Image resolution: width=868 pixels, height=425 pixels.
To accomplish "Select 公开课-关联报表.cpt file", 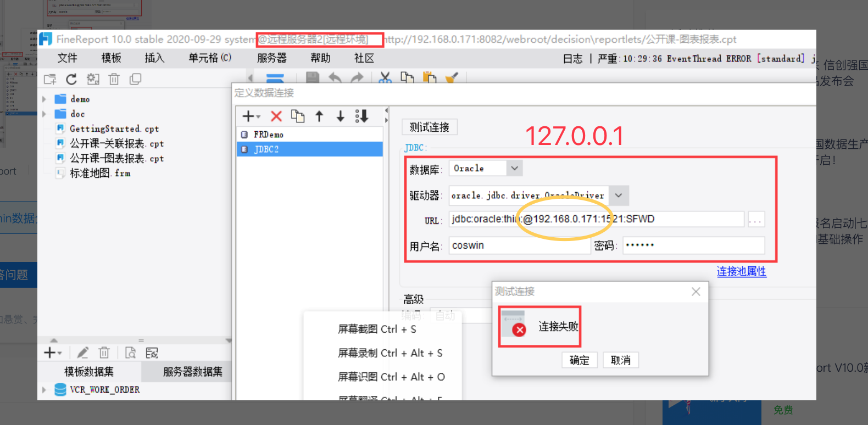I will (116, 144).
